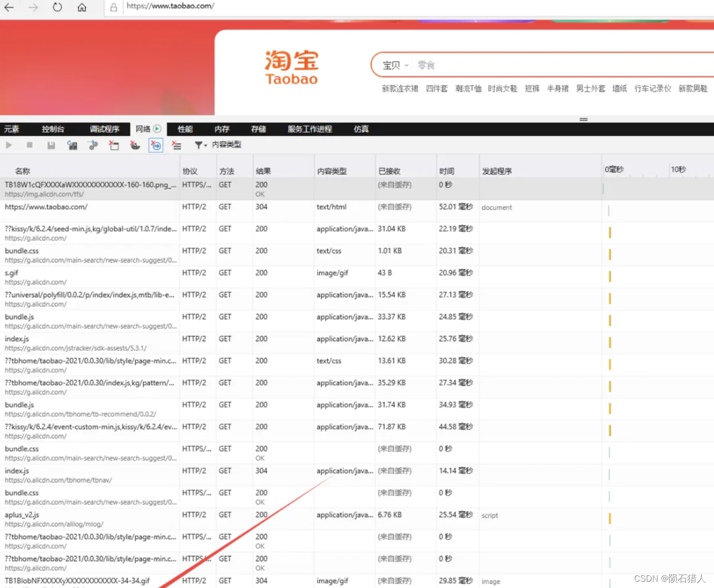Open the 潮流T恤 suggestion link
Viewport: 714px width, 588px height.
point(468,89)
